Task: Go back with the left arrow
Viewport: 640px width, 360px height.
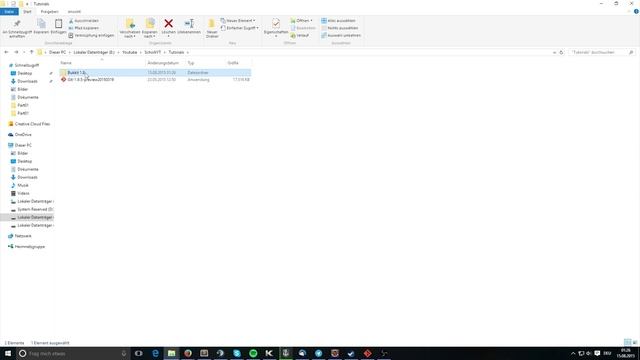Action: click(x=6, y=52)
